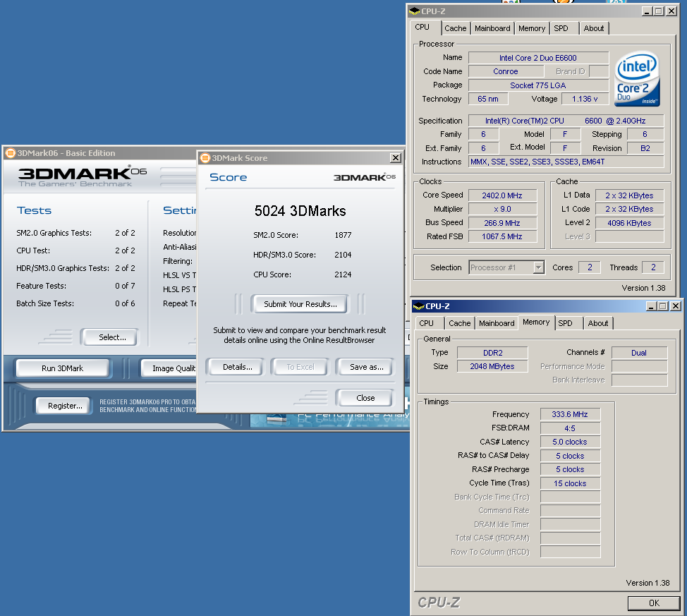Open About tab in top CPU-Z window

594,28
